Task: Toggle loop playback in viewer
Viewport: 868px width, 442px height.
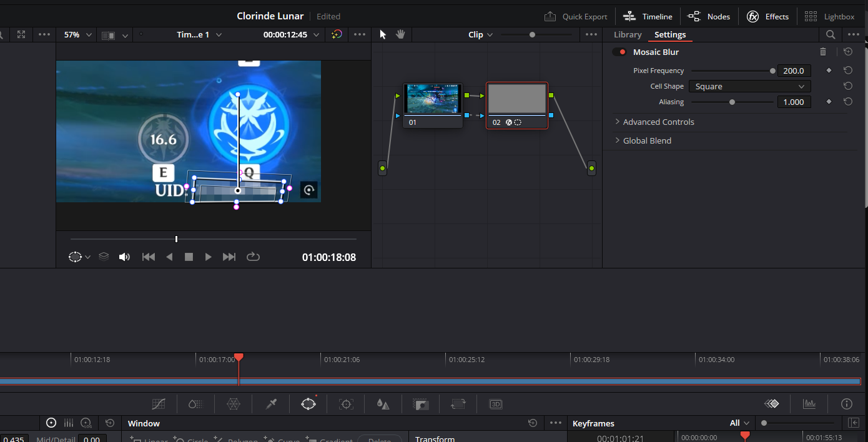Action: [x=253, y=257]
